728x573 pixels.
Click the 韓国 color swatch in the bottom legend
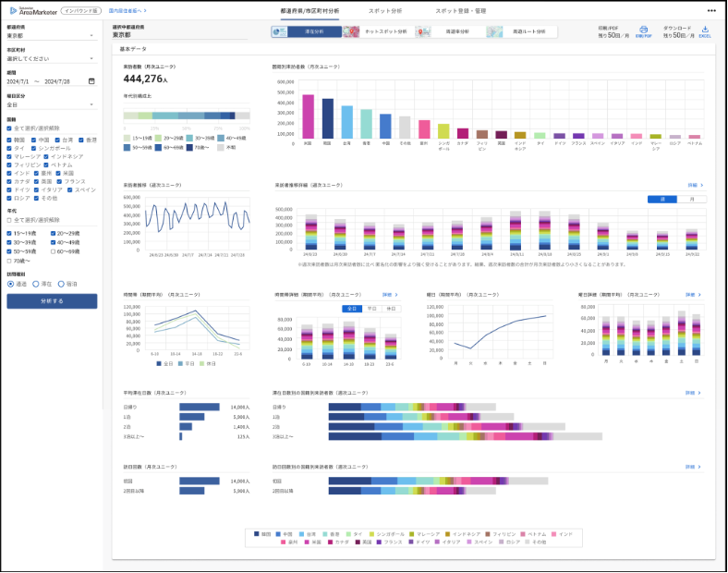point(257,533)
